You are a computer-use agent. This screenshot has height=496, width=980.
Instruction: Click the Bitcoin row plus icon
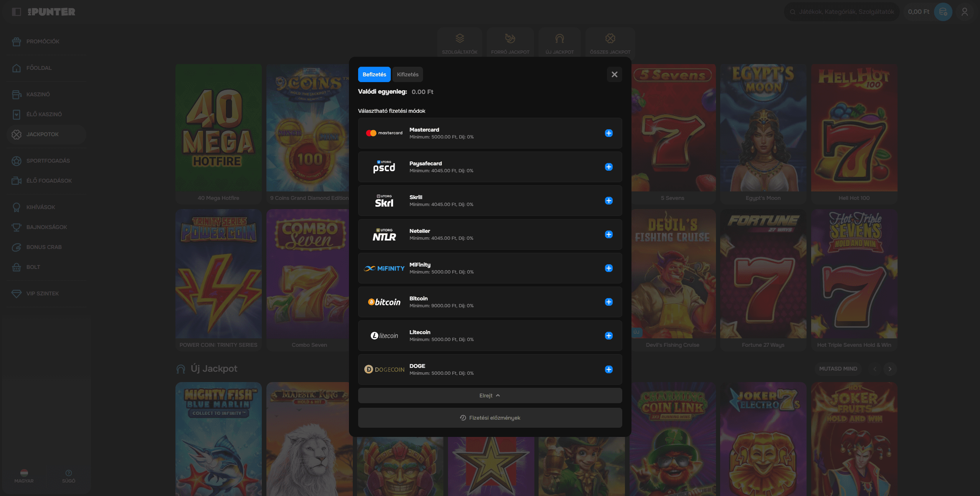pos(608,302)
